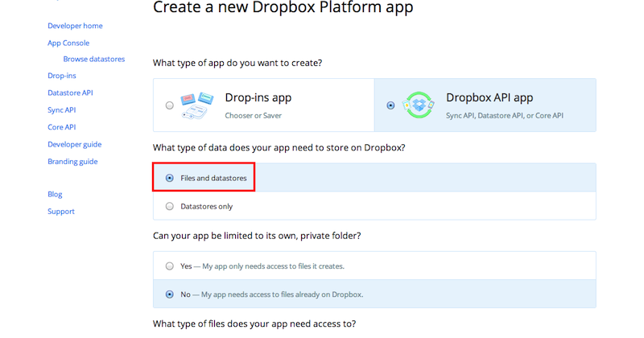
Task: Open the Sync API sidebar link
Action: point(62,110)
